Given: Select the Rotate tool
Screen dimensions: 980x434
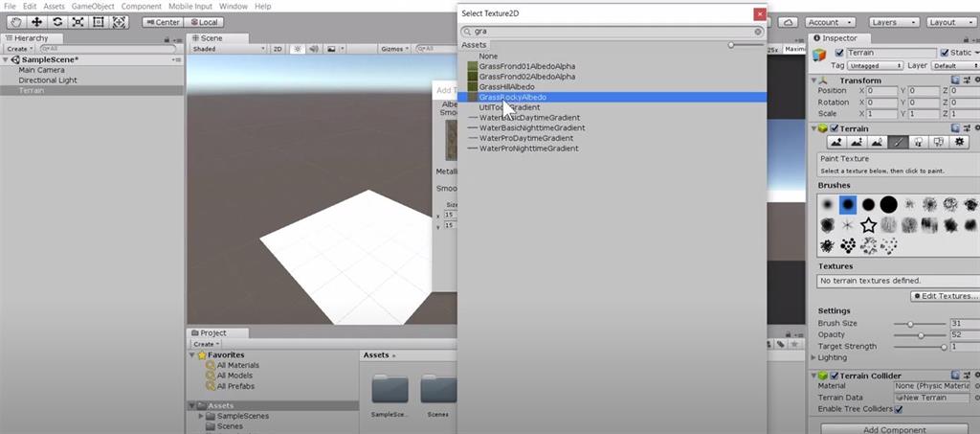Looking at the screenshot, I should point(57,22).
